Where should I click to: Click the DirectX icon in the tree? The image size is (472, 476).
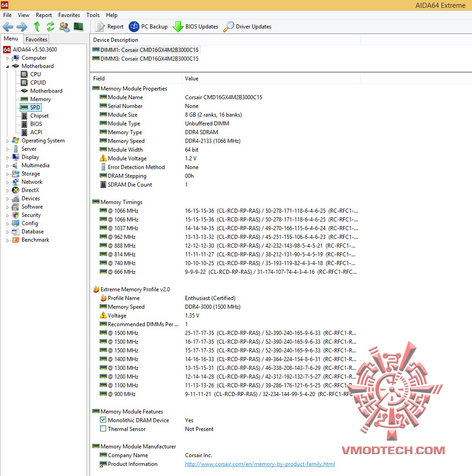(16, 190)
